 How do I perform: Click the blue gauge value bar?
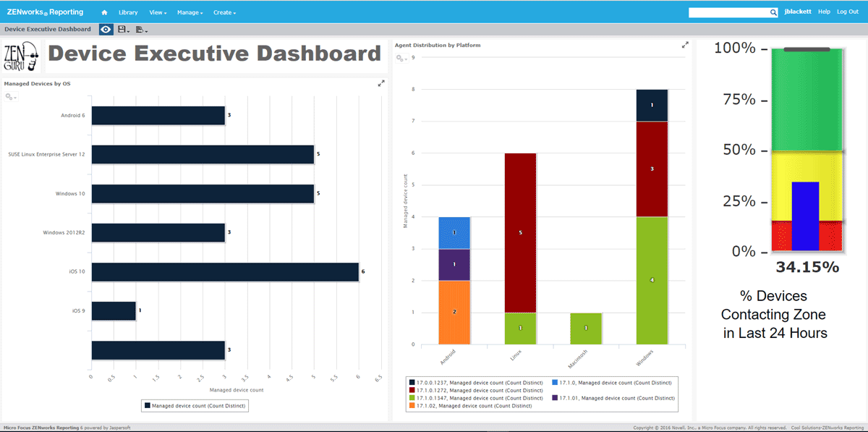806,216
